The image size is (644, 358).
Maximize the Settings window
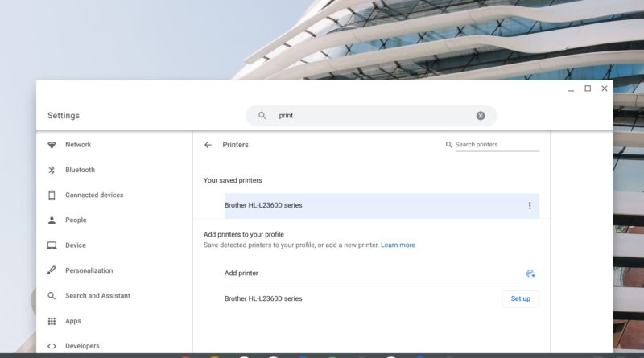coord(588,88)
